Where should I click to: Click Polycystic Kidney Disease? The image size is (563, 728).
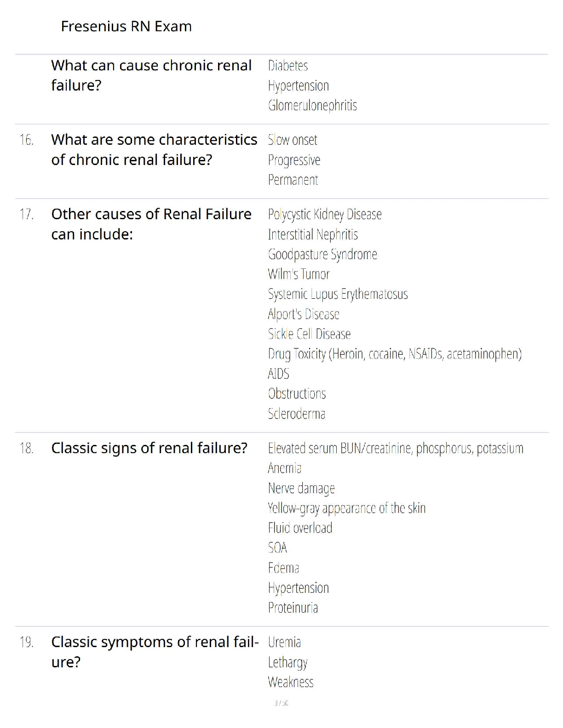click(325, 214)
